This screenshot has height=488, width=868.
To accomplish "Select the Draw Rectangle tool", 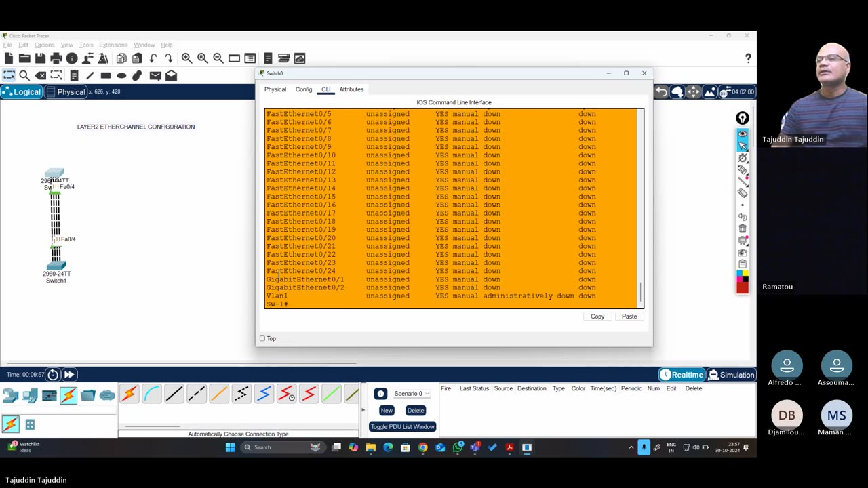I will [x=106, y=76].
